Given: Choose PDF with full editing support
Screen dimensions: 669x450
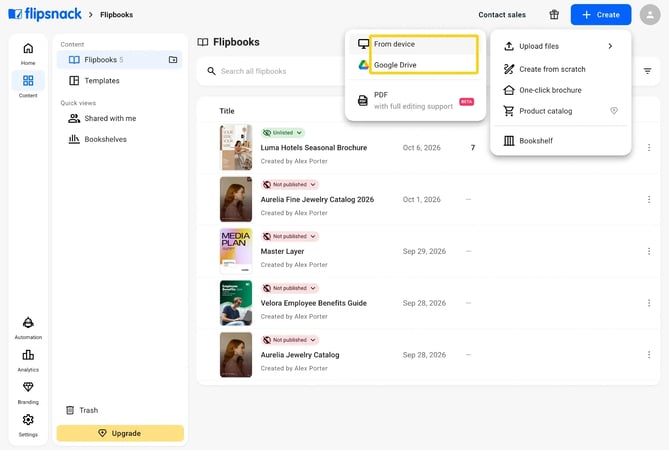Looking at the screenshot, I should [x=415, y=101].
